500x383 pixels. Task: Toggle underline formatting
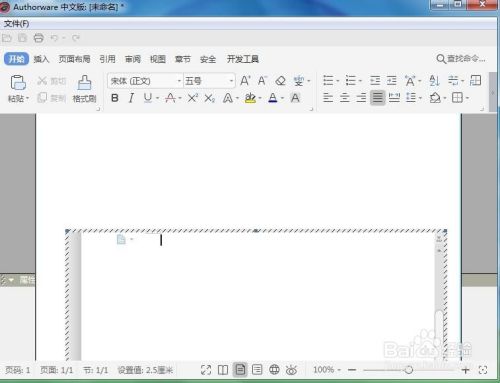[x=148, y=98]
